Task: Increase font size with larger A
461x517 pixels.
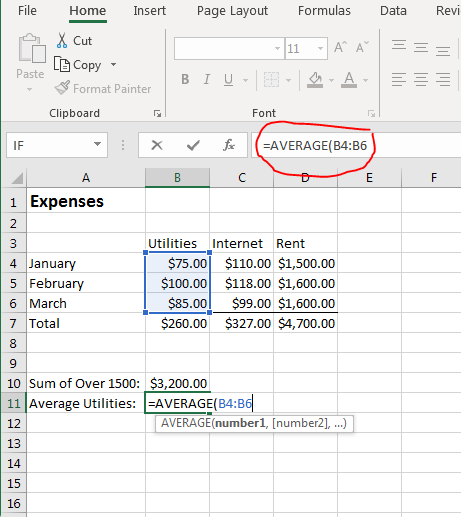Action: click(x=341, y=47)
